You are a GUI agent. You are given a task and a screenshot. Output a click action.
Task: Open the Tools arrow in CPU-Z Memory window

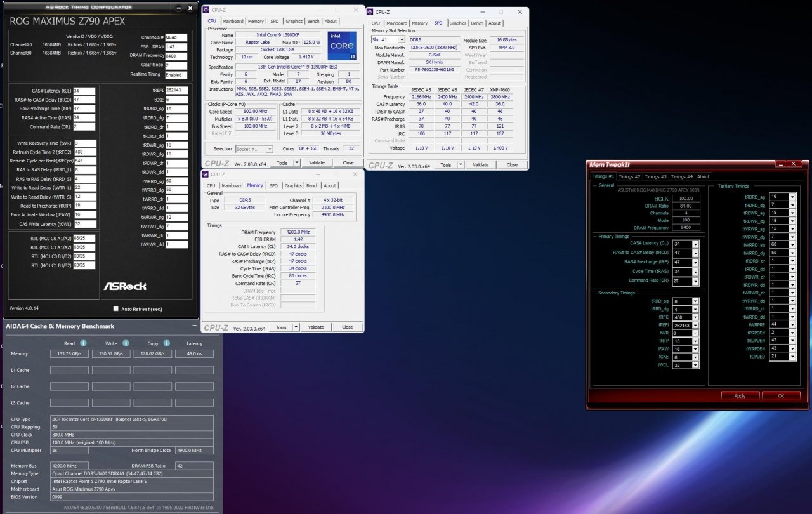(x=297, y=327)
